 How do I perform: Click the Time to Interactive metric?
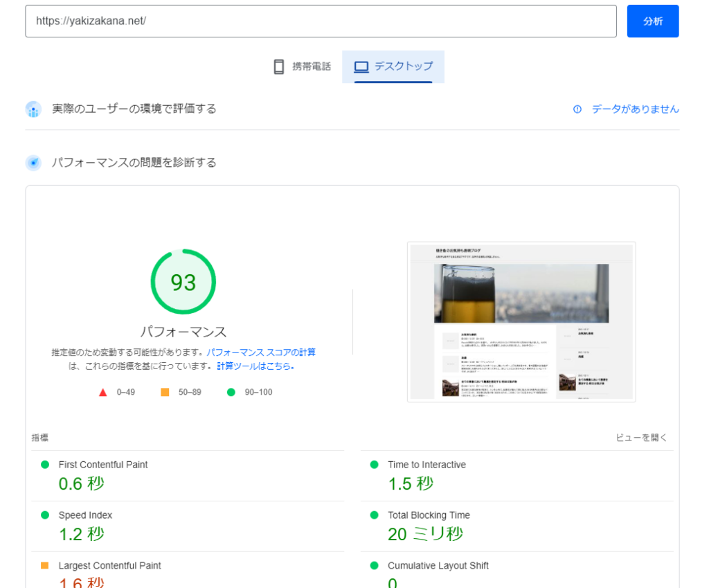(427, 465)
